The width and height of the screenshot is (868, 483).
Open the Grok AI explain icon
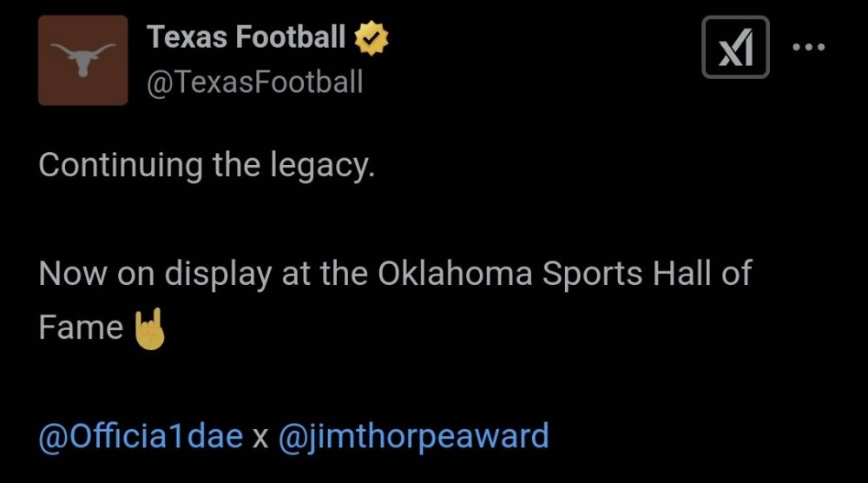coord(735,47)
